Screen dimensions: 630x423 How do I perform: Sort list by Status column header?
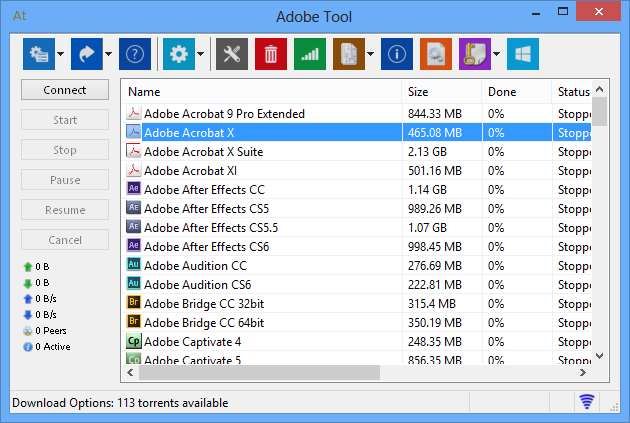(572, 92)
